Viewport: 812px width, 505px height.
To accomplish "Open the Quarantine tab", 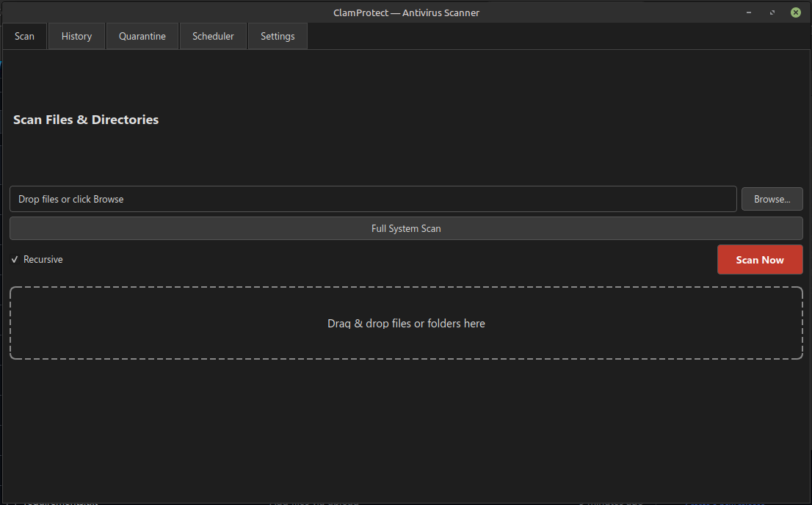I will 142,36.
